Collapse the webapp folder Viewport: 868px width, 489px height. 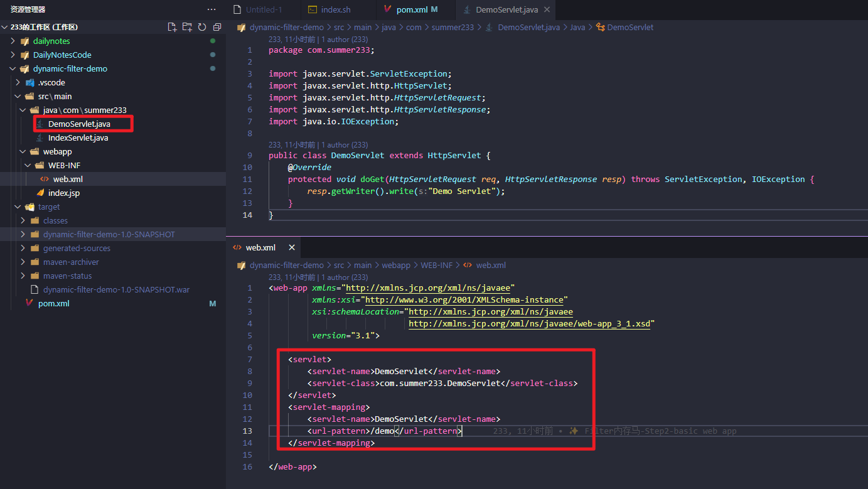tap(23, 151)
